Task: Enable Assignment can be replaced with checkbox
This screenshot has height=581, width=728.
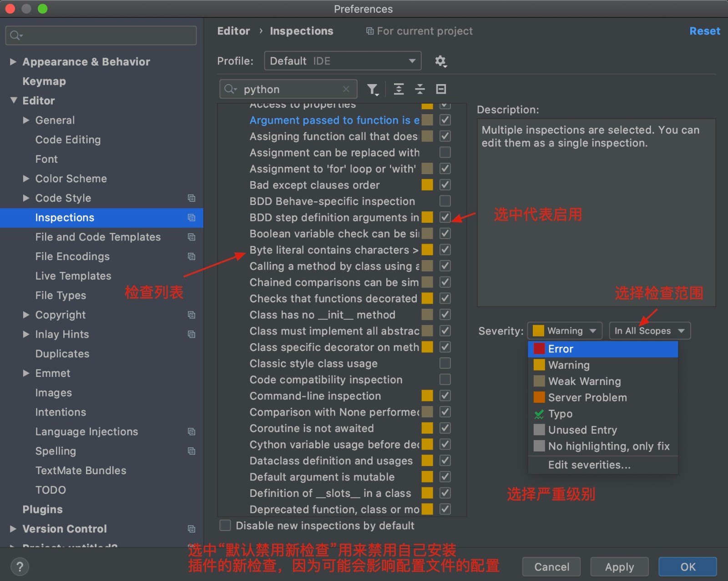Action: click(x=445, y=152)
